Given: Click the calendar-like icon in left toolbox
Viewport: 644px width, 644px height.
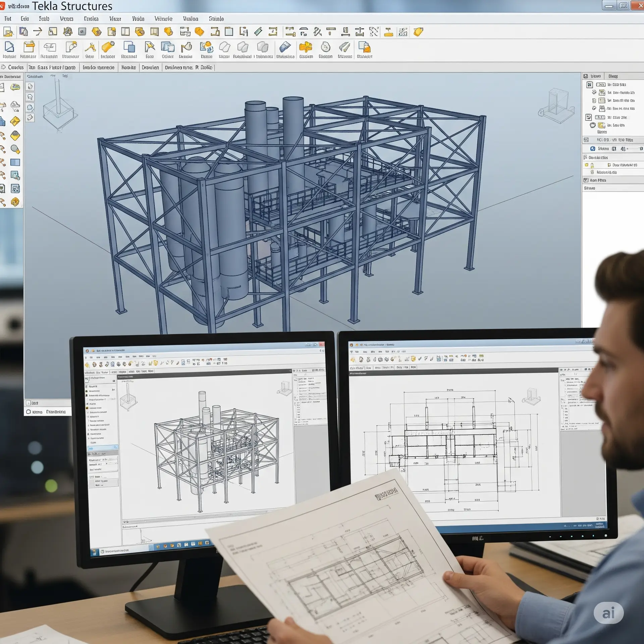Looking at the screenshot, I should pyautogui.click(x=15, y=189).
